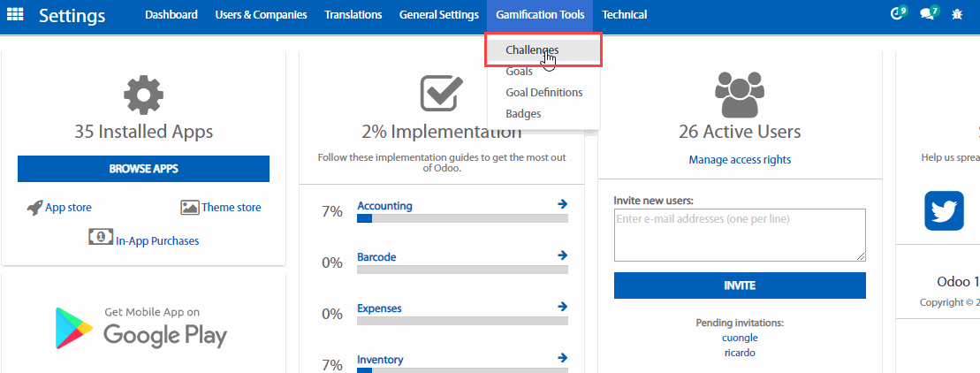Screen dimensions: 980x373
Task: Click the Accounting arrow icon
Action: [x=562, y=205]
